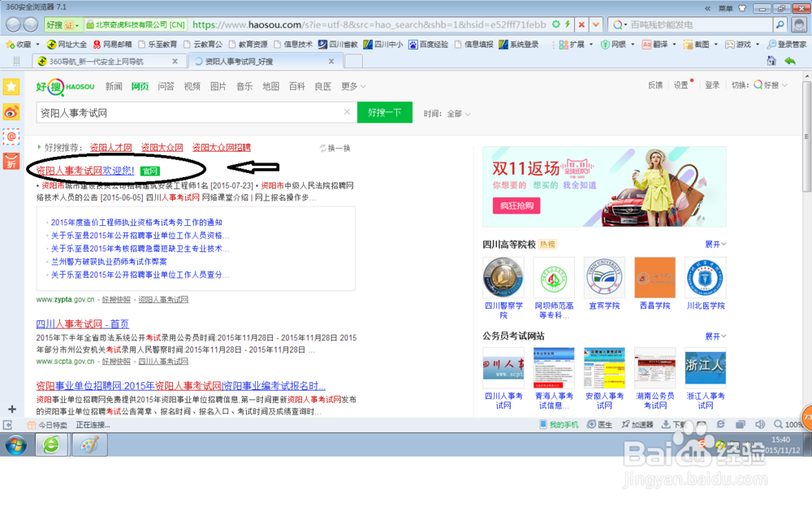The image size is (812, 507).
Task: Open 资阳人才网 recommended link
Action: pos(110,148)
